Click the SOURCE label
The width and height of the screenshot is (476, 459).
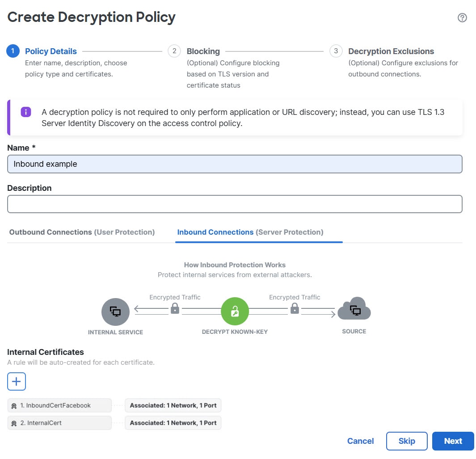click(x=354, y=332)
